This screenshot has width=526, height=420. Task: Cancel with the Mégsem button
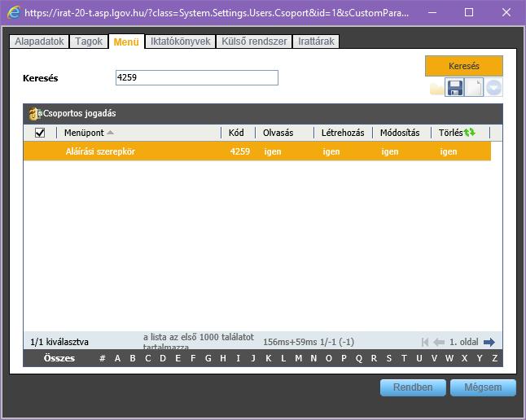[x=483, y=387]
